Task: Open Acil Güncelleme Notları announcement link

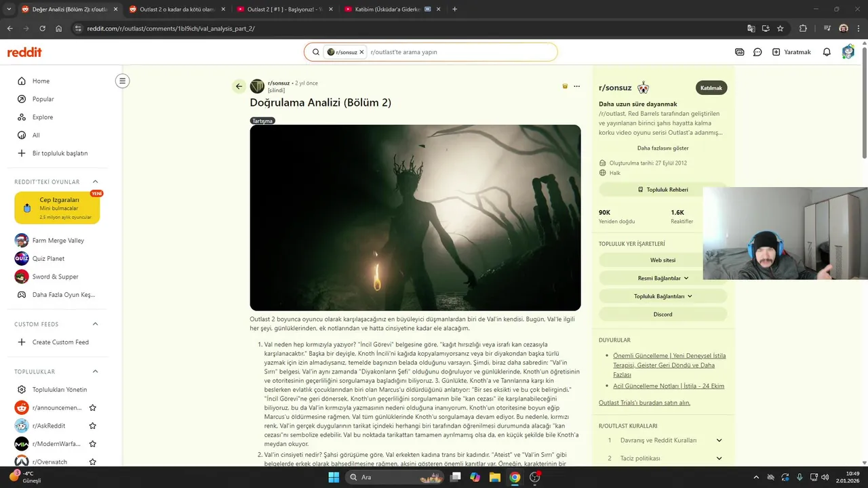Action: tap(669, 386)
